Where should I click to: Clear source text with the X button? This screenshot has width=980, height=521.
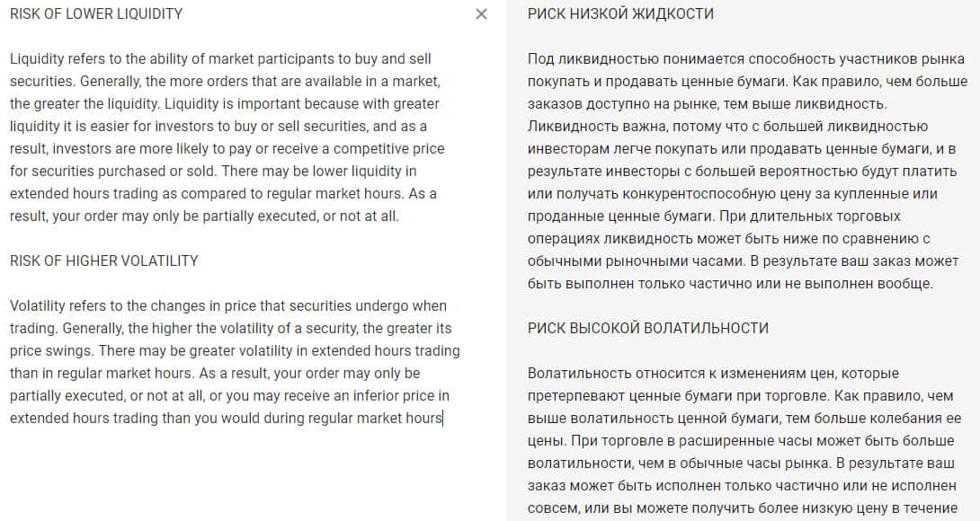(x=481, y=14)
